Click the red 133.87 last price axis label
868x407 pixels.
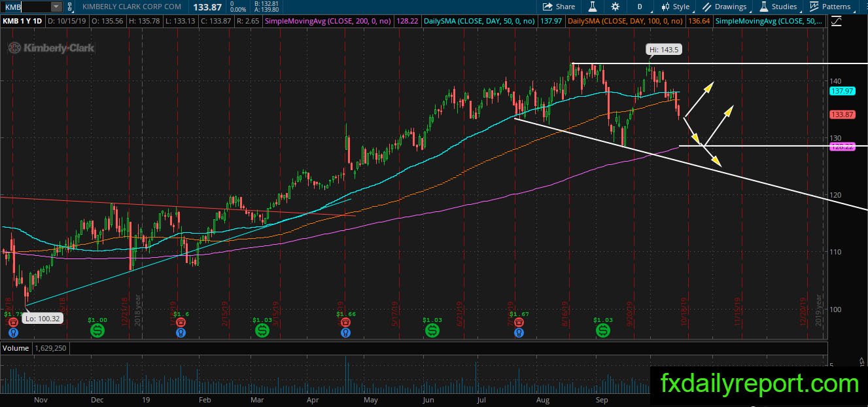point(843,115)
